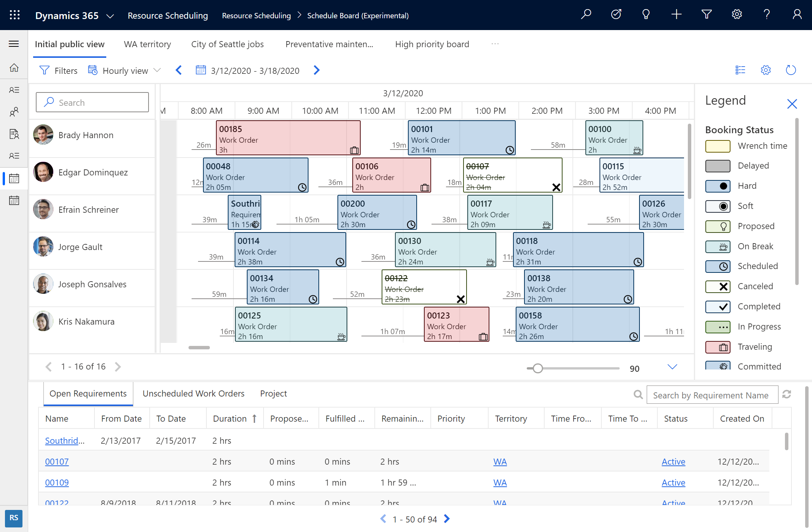The width and height of the screenshot is (812, 532).
Task: Click the search input field in resources
Action: click(92, 102)
